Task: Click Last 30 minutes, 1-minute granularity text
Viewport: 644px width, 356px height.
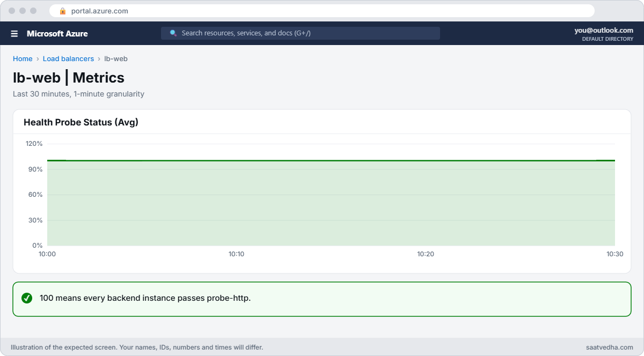Action: (x=78, y=94)
